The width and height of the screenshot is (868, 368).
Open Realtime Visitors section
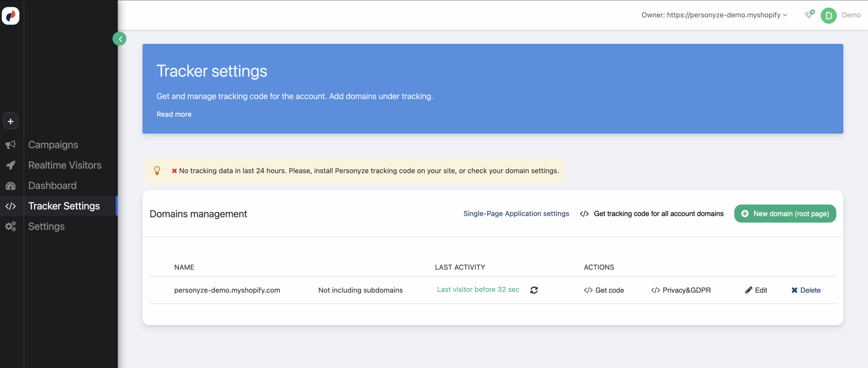(x=65, y=165)
